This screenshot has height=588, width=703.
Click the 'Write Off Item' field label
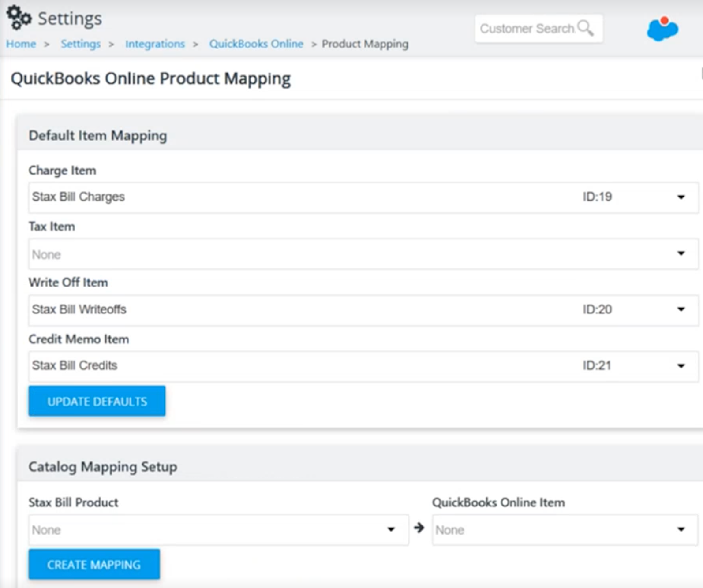(68, 283)
